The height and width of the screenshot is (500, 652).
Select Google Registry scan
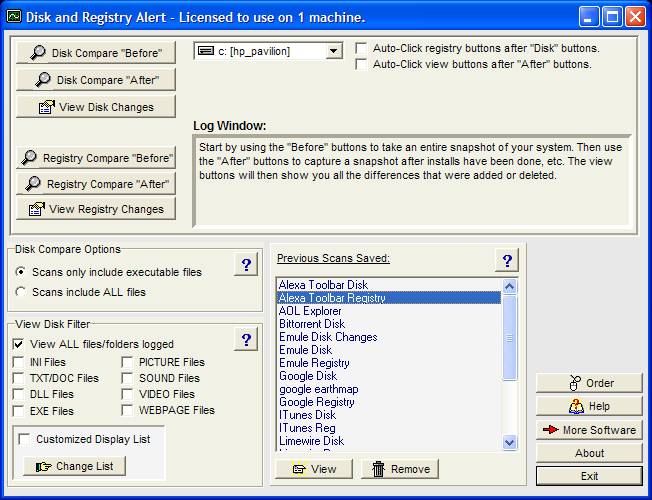click(x=389, y=402)
